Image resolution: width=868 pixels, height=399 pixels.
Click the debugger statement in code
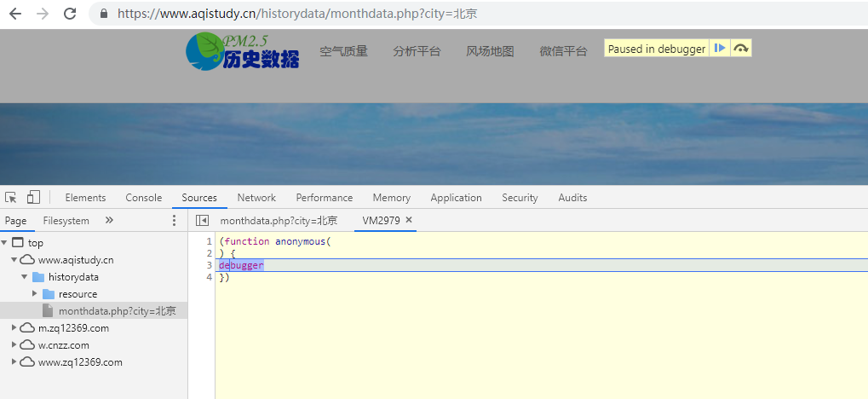(241, 265)
